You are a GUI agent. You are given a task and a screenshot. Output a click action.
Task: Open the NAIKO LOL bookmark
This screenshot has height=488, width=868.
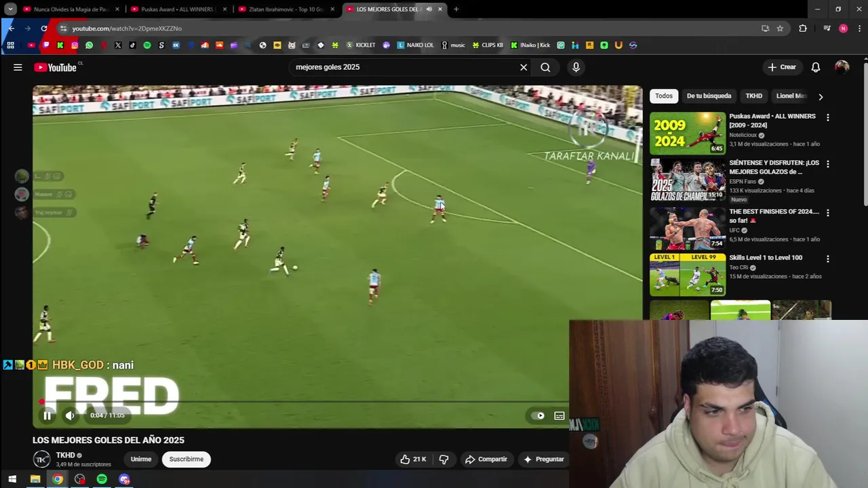(415, 45)
